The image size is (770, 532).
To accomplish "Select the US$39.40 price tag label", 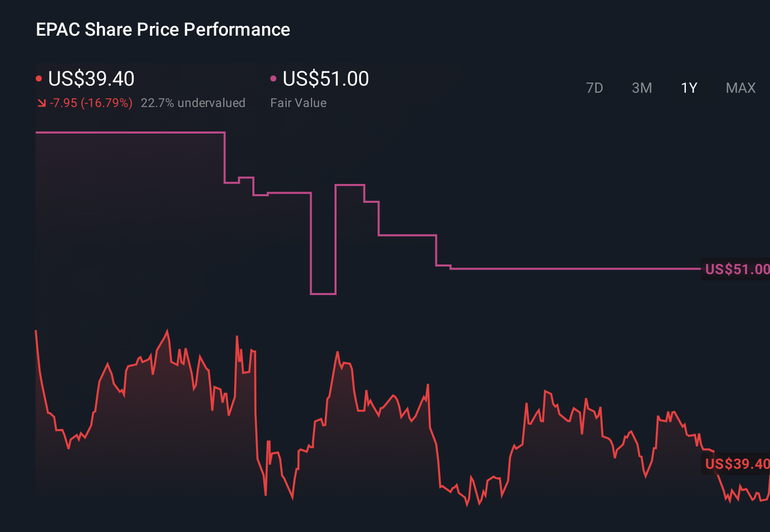I will pos(736,464).
